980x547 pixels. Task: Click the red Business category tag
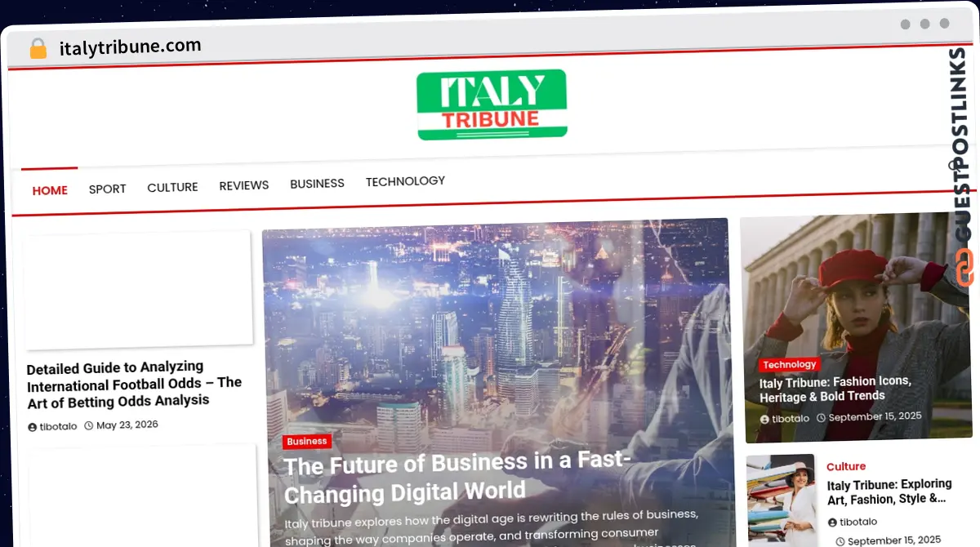pos(307,442)
